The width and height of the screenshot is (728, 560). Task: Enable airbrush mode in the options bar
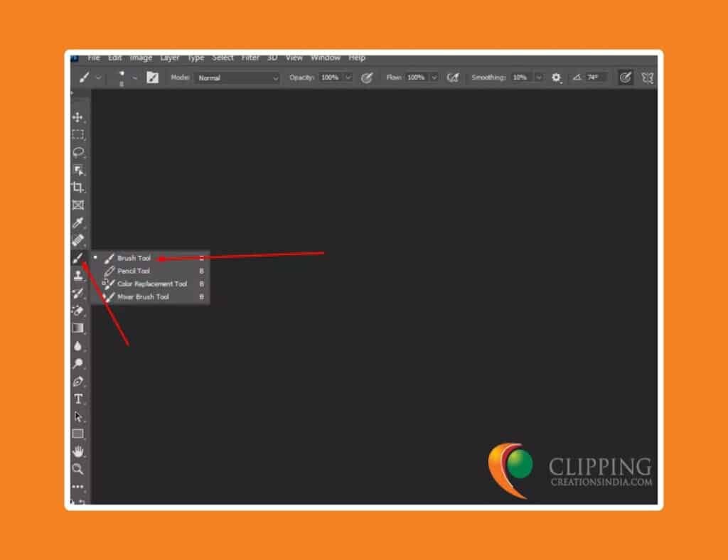[x=453, y=77]
